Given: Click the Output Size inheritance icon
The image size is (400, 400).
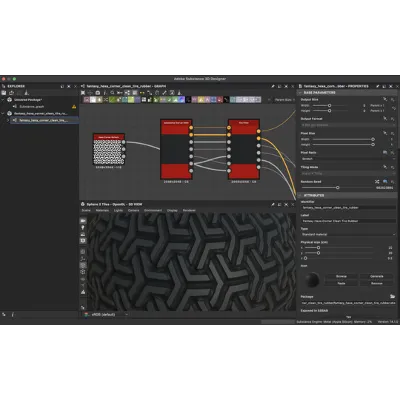Looking at the screenshot, I should pos(385,100).
